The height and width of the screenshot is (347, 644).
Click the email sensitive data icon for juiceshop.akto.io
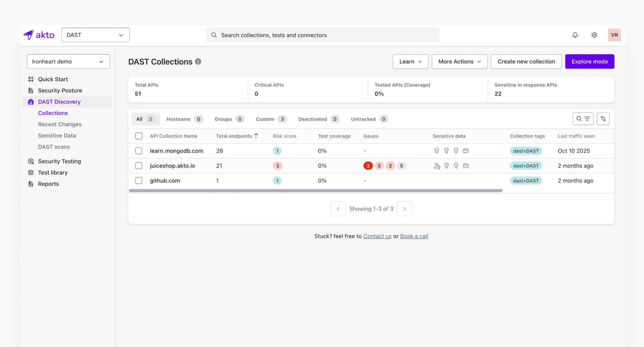click(466, 166)
